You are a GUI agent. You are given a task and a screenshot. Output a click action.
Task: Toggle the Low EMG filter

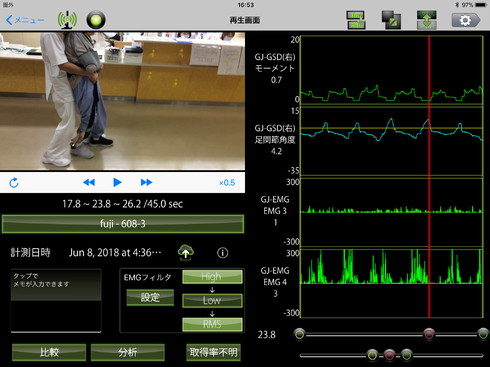tap(212, 300)
